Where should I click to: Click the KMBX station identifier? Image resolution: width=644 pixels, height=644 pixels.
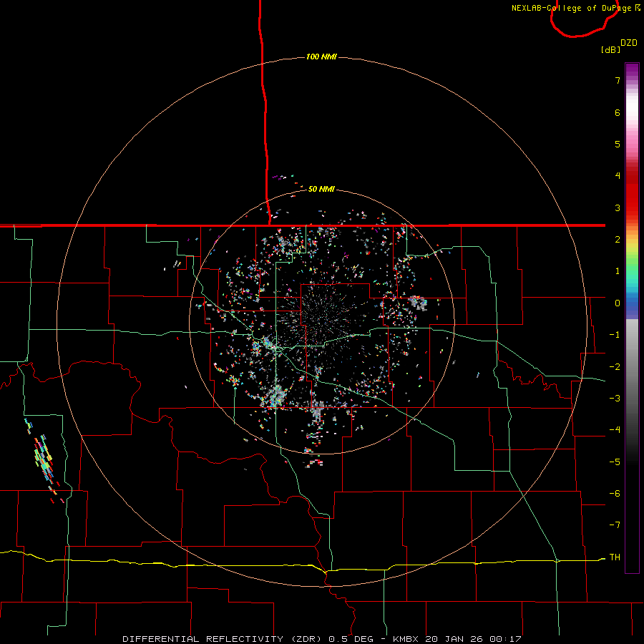pyautogui.click(x=406, y=639)
